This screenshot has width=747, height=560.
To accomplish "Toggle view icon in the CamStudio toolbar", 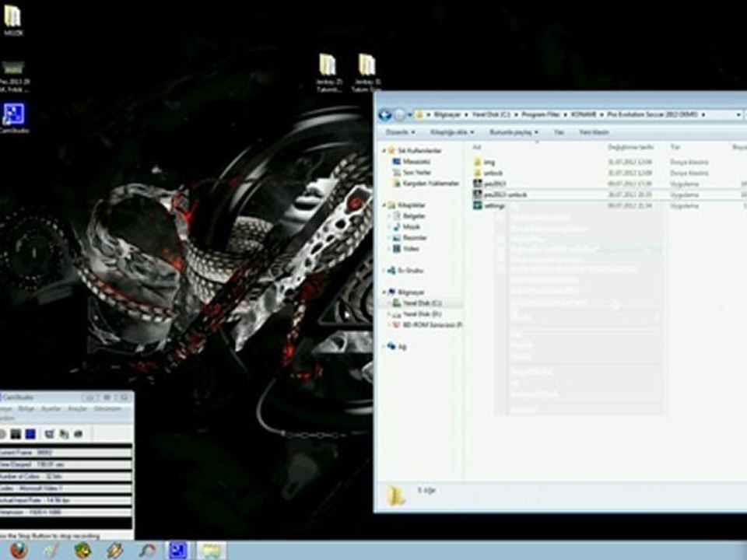I will pos(49,434).
